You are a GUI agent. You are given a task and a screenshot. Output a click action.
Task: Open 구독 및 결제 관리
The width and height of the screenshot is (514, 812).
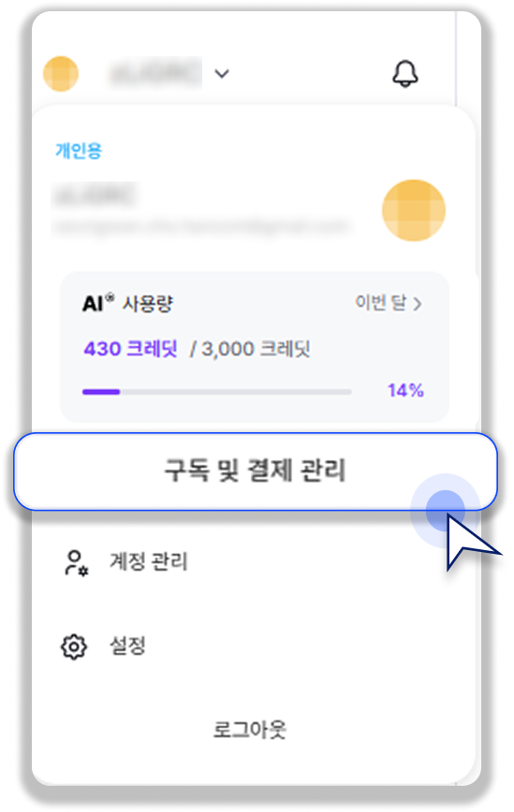point(256,471)
